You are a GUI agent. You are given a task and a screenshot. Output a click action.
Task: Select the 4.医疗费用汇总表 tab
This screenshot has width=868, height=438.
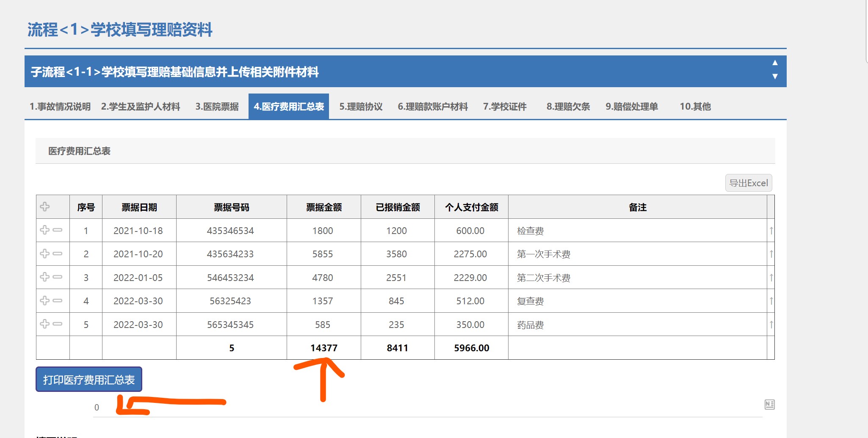(x=289, y=107)
